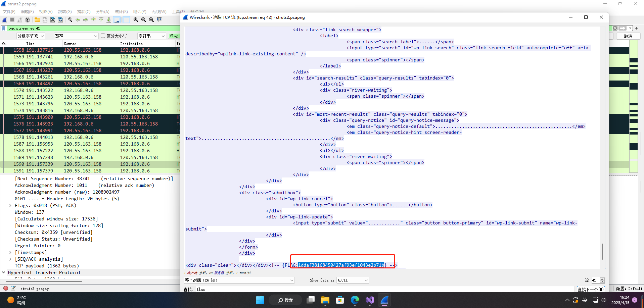Screen dimensions: 644x308
Task: Select packet 1590 row in packet list
Action: (90, 164)
